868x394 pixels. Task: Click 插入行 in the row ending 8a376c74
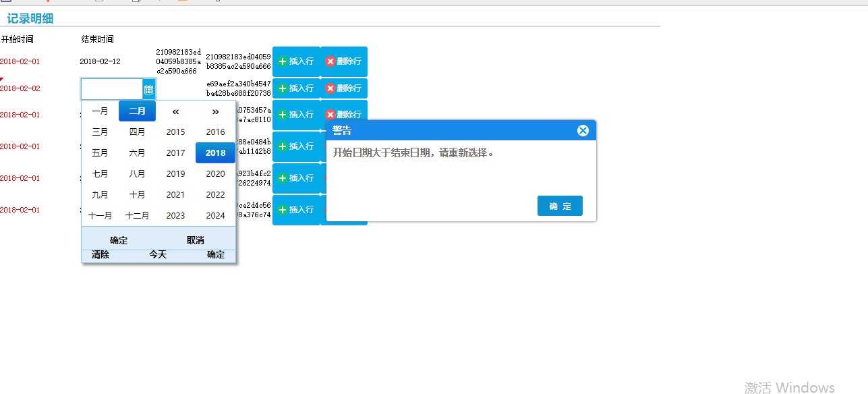(296, 210)
